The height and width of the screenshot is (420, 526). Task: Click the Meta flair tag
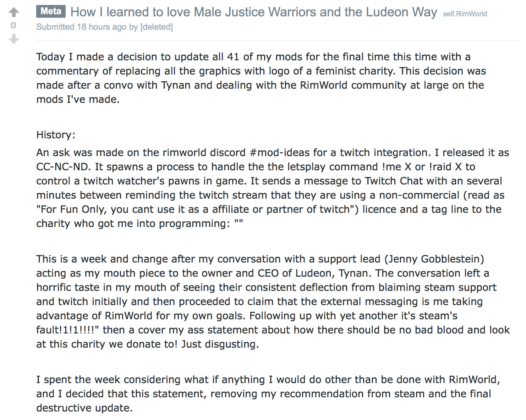pos(51,11)
